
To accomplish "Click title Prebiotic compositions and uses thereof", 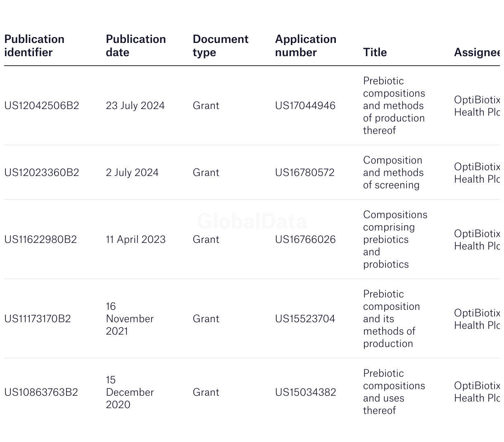I will pyautogui.click(x=394, y=392).
